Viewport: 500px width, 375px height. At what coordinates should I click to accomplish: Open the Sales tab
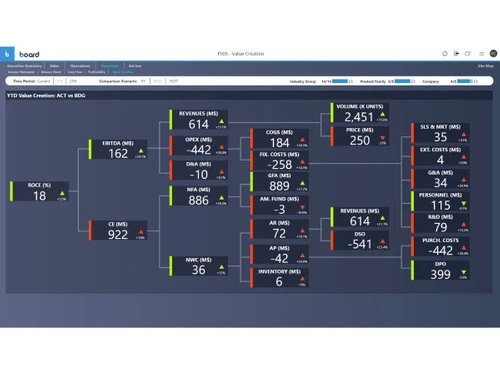(x=54, y=66)
